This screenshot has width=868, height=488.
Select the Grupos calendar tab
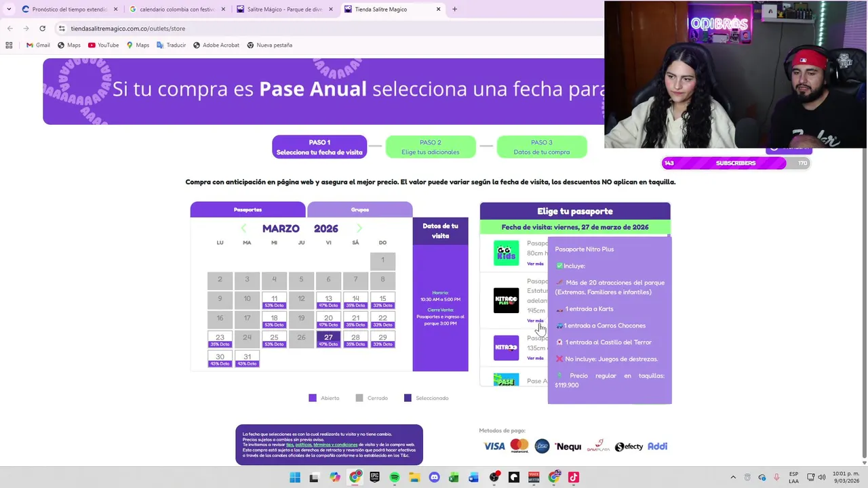tap(359, 209)
